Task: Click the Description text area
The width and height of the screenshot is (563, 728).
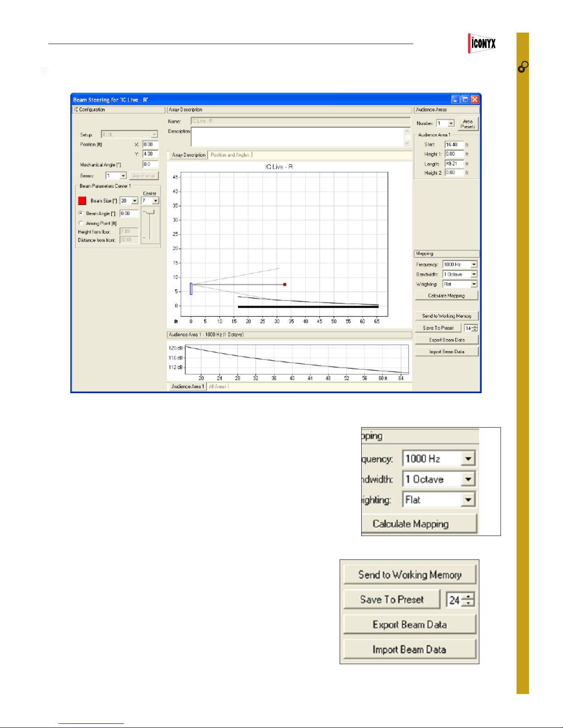Action: click(297, 137)
